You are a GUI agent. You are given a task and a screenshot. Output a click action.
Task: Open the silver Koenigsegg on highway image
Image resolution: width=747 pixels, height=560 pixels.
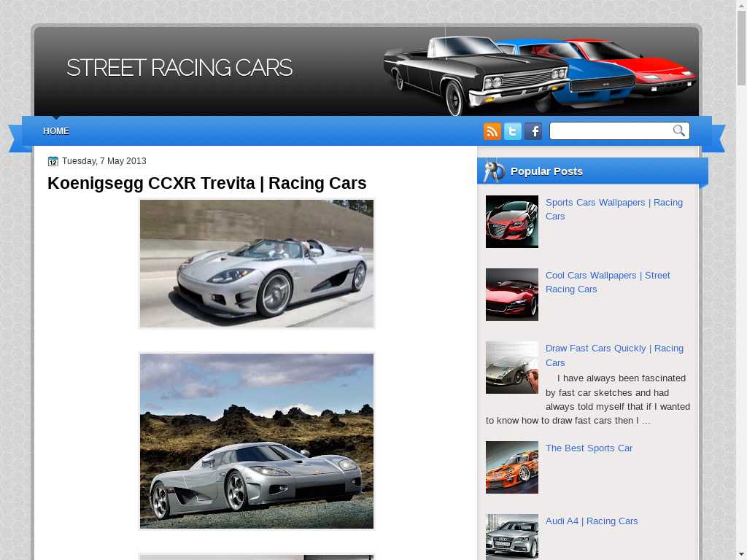coord(257,263)
